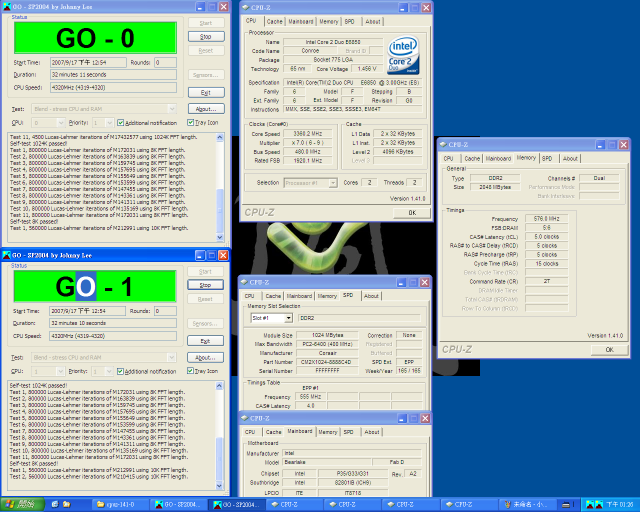Click the Part Number CM2X1024-8888C4D field
The height and width of the screenshot is (512, 640).
coord(327,362)
